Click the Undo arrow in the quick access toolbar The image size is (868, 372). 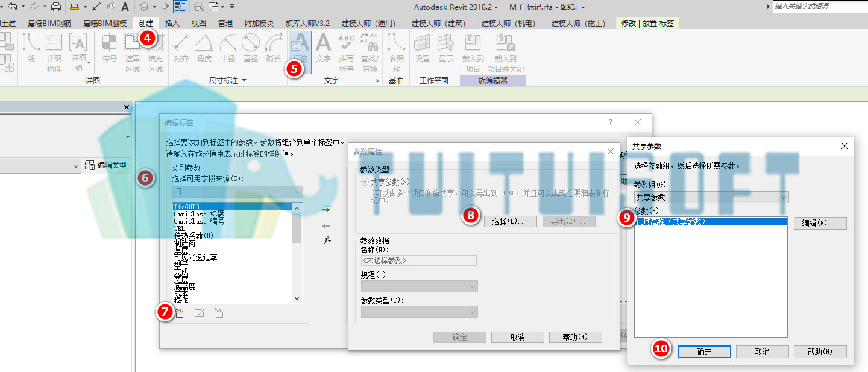click(x=12, y=7)
